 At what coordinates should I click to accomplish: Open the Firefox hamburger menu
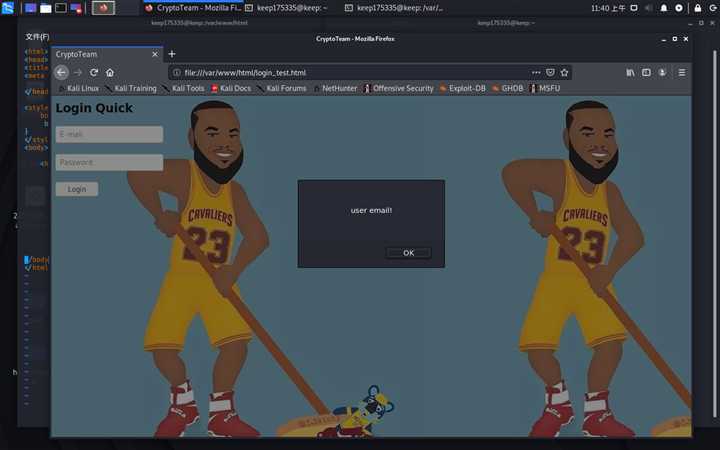(682, 72)
